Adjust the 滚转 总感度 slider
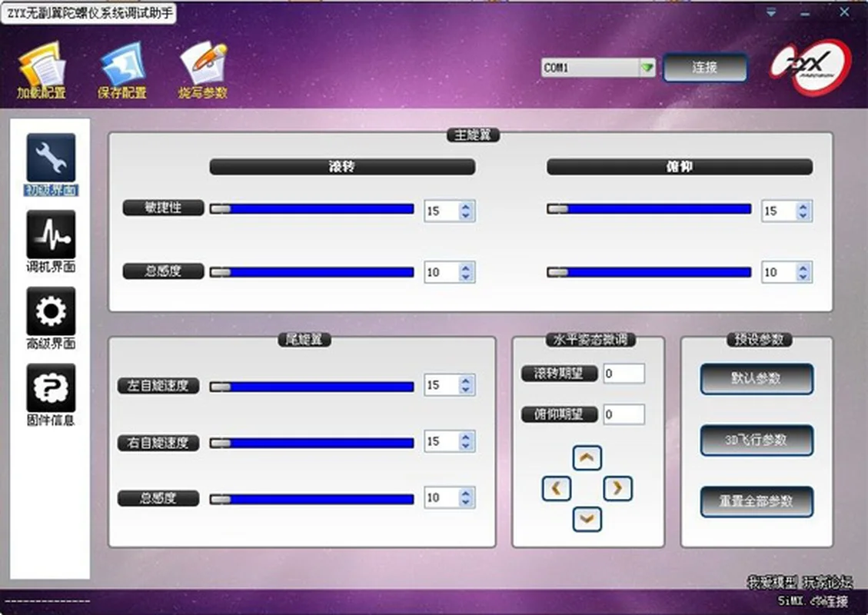Image resolution: width=868 pixels, height=615 pixels. [x=311, y=272]
